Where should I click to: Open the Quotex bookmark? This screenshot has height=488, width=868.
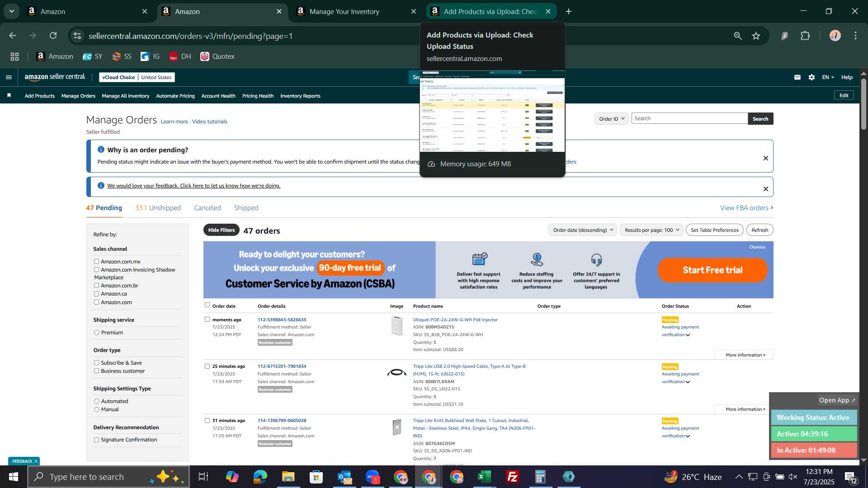coord(217,56)
